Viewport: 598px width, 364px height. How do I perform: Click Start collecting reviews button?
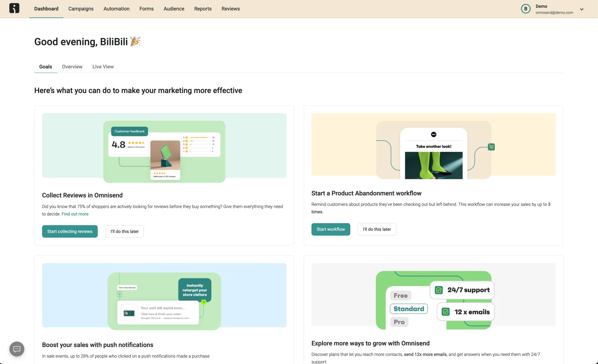coord(70,231)
